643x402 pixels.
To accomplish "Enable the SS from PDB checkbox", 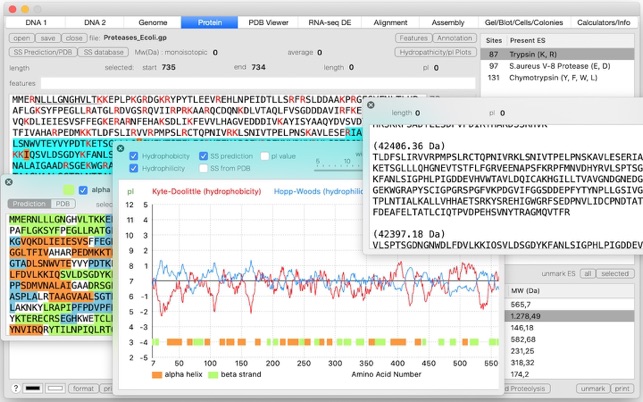I will click(203, 168).
